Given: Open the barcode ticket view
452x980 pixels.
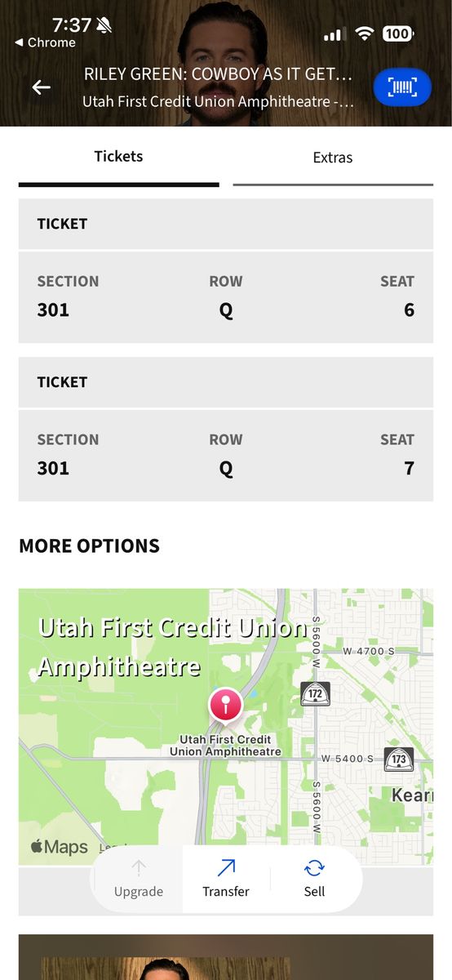Looking at the screenshot, I should [402, 87].
